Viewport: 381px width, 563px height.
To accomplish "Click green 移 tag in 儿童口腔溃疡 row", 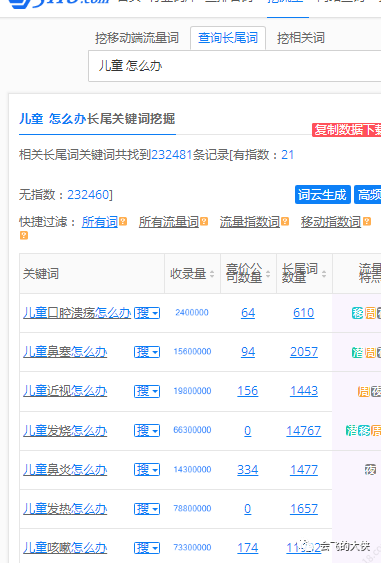I will [x=358, y=313].
